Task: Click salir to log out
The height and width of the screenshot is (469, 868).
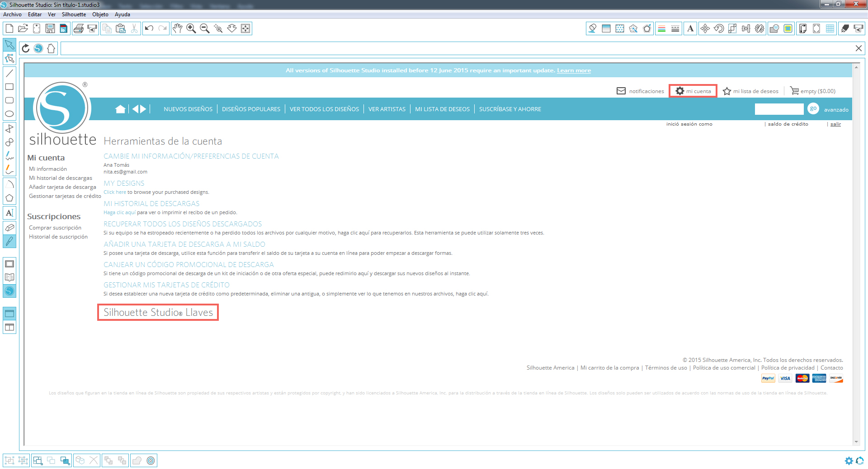Action: (x=835, y=124)
